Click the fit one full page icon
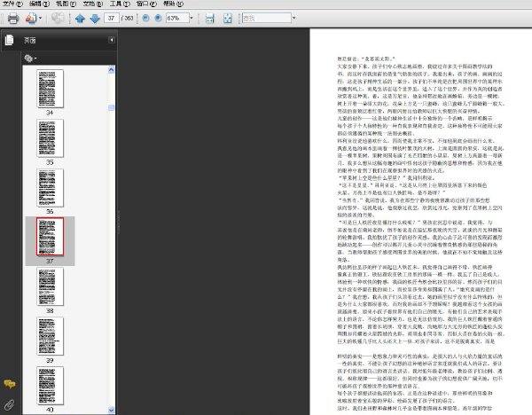Viewport: 532px width, 415px height. [228, 19]
